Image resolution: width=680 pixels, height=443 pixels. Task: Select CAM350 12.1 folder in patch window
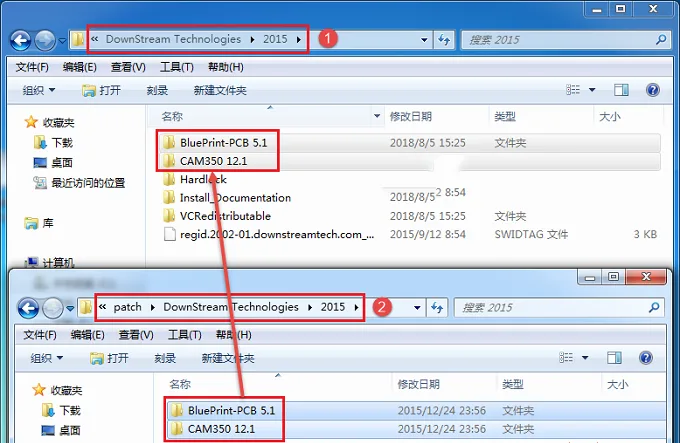416,429
